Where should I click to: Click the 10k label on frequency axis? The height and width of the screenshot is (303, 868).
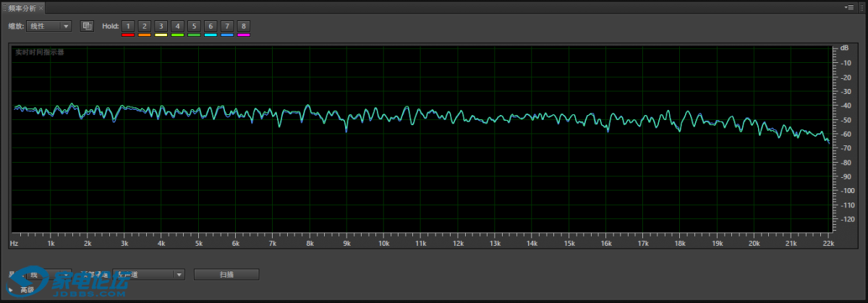(383, 244)
